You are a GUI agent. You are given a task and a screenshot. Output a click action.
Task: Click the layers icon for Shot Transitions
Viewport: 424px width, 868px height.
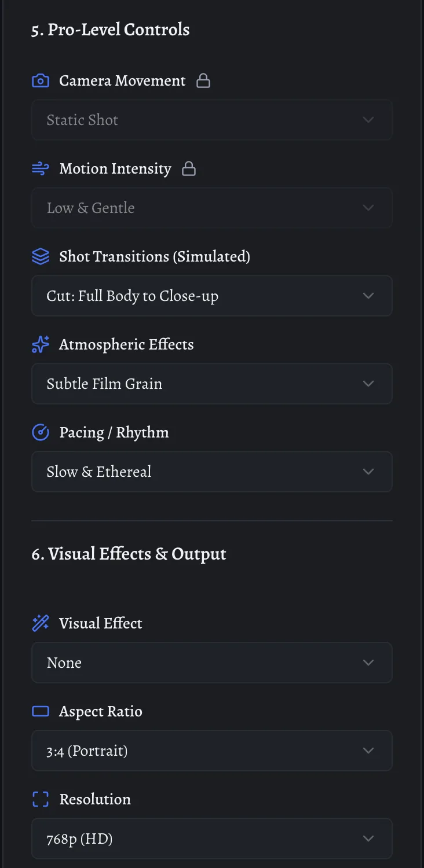click(x=40, y=256)
